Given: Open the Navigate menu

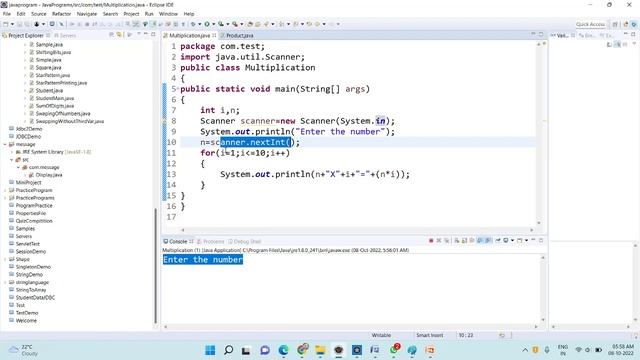Looking at the screenshot, I should (x=87, y=14).
